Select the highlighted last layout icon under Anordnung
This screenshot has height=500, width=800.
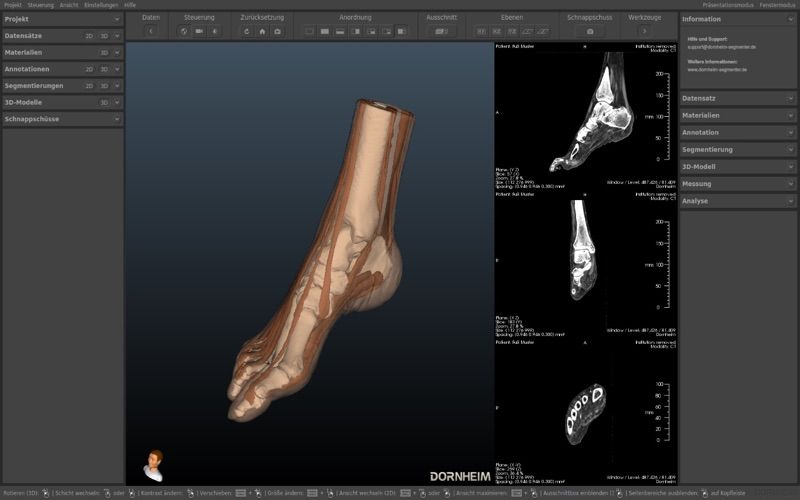tap(402, 31)
